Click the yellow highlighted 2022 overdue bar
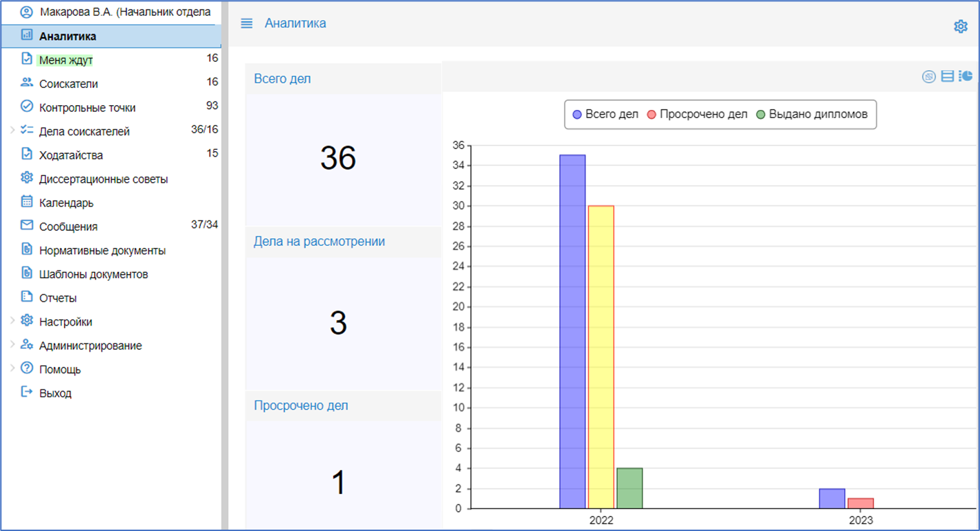980x531 pixels. (601, 357)
